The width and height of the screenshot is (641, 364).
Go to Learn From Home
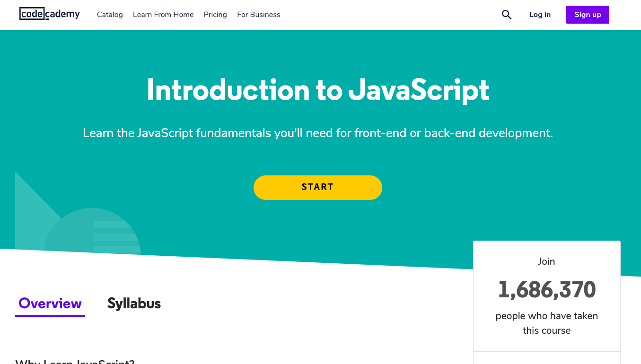pos(163,15)
